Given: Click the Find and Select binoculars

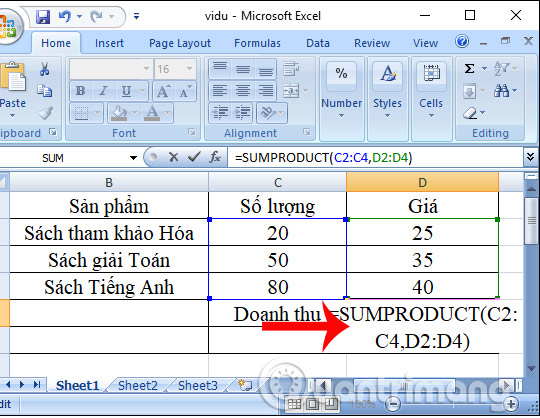Looking at the screenshot, I should (x=501, y=91).
